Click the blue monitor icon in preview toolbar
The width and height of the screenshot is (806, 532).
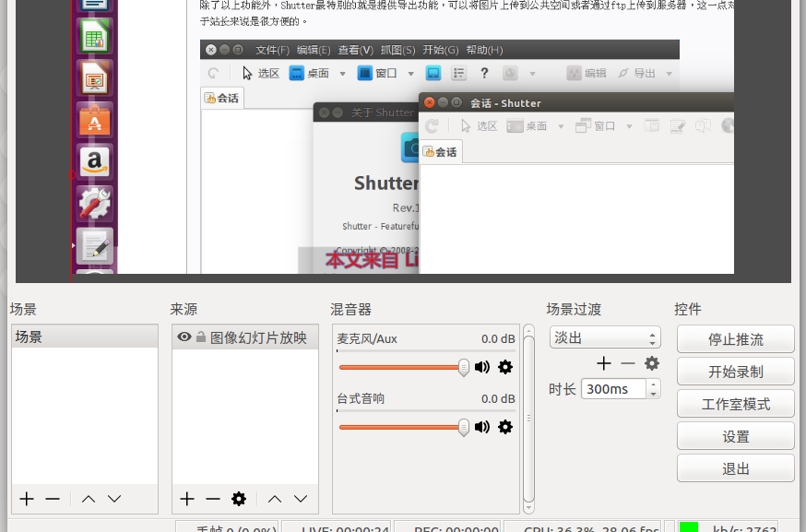(433, 74)
